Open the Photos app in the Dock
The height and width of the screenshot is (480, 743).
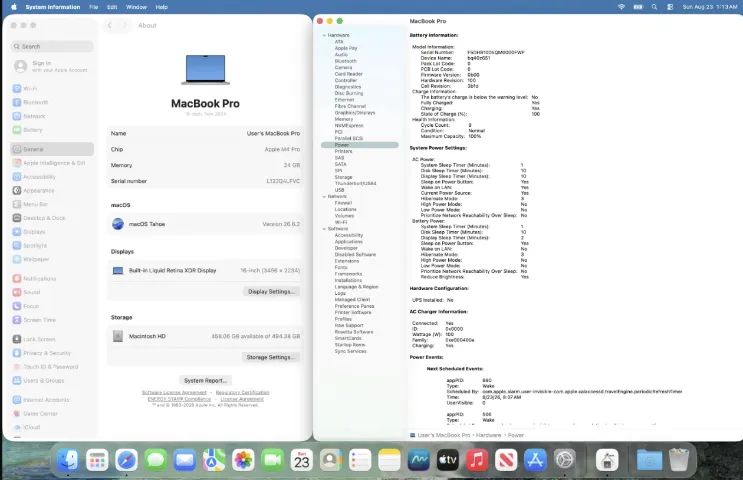[243, 460]
